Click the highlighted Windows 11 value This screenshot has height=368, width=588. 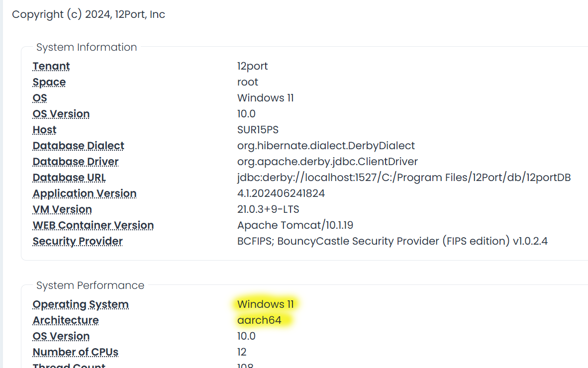[x=266, y=304]
